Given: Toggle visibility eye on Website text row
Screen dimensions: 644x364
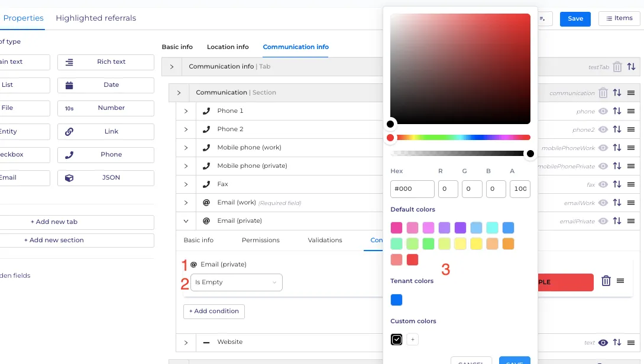Looking at the screenshot, I should pyautogui.click(x=603, y=343).
